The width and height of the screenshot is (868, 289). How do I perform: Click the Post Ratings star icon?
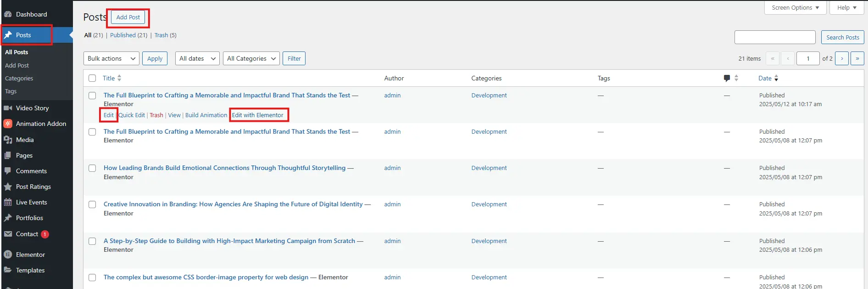coord(8,187)
